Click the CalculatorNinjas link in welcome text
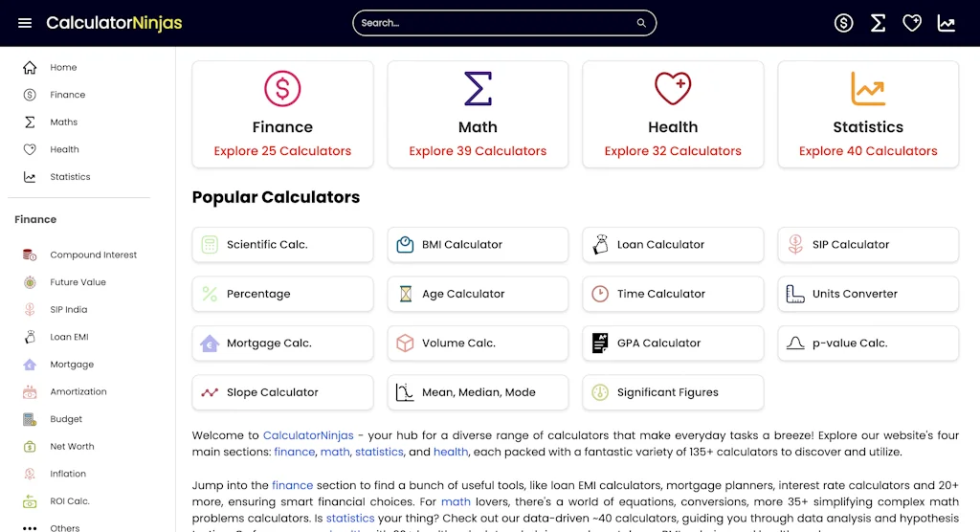This screenshot has height=532, width=980. (x=308, y=435)
